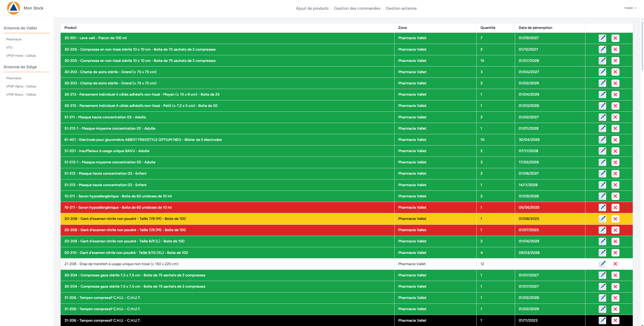Click the date 06/06/2025 in red row
This screenshot has width=644, height=326.
click(x=529, y=207)
